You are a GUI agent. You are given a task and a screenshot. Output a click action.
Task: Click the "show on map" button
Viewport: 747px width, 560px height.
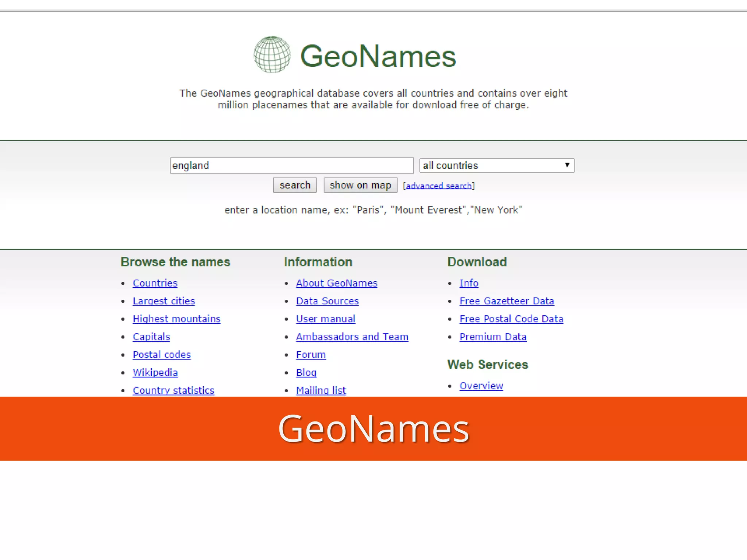tap(360, 185)
